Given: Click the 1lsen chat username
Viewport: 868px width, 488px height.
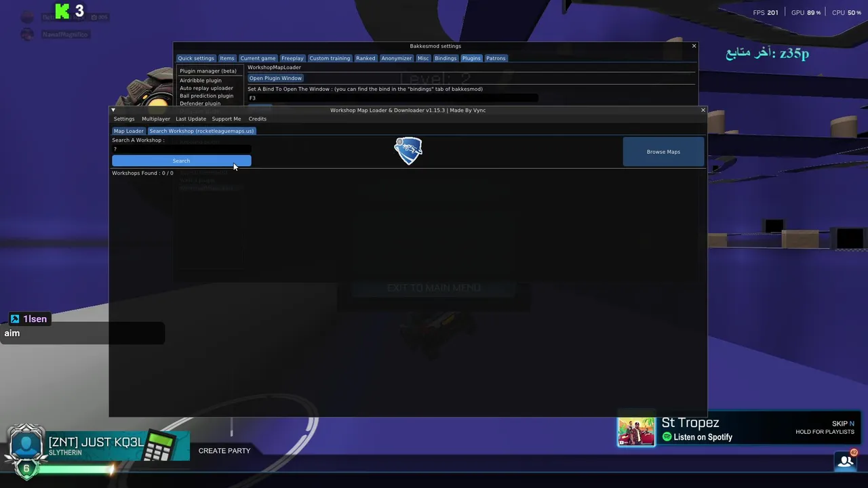Looking at the screenshot, I should coord(35,319).
